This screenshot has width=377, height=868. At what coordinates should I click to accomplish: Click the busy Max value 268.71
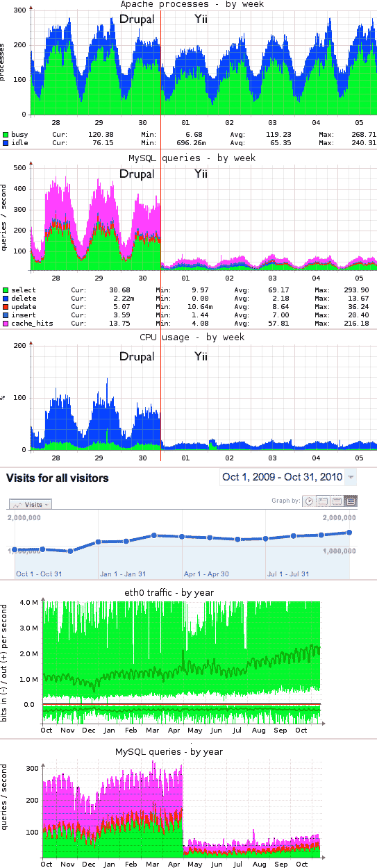coord(362,134)
